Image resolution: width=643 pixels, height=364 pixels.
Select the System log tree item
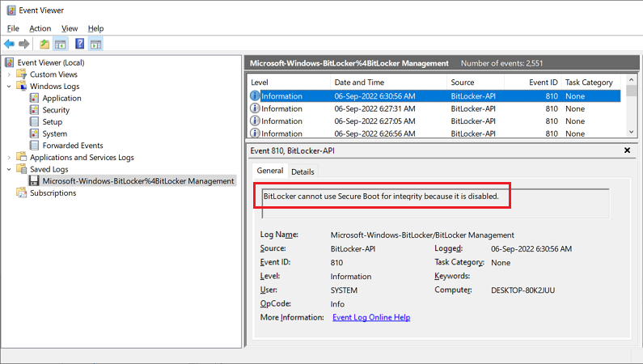(x=55, y=133)
